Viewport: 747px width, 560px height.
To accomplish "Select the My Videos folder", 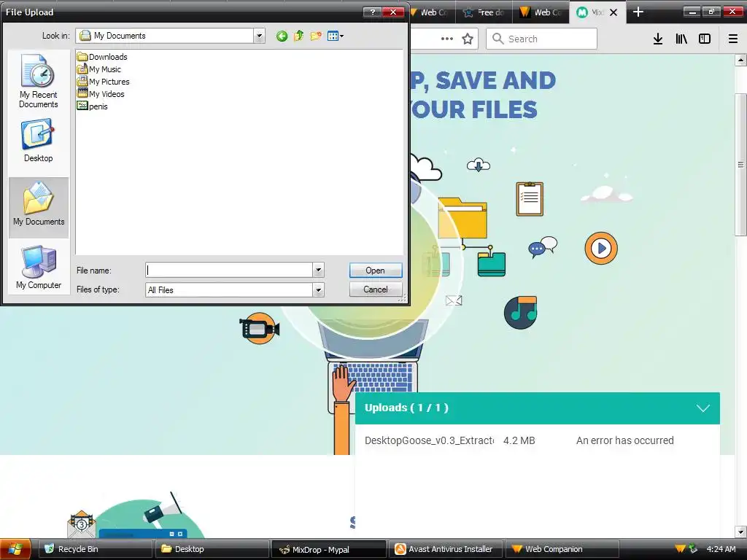I will 101,94.
